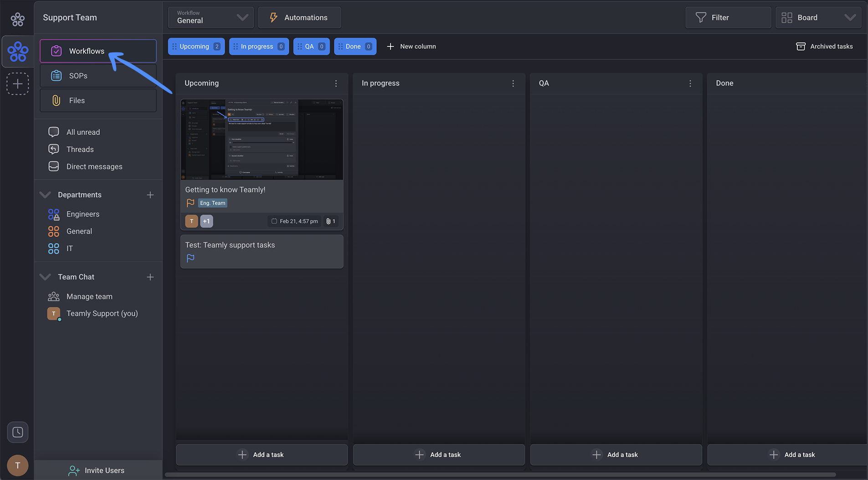Open Archived tasks

pos(824,46)
